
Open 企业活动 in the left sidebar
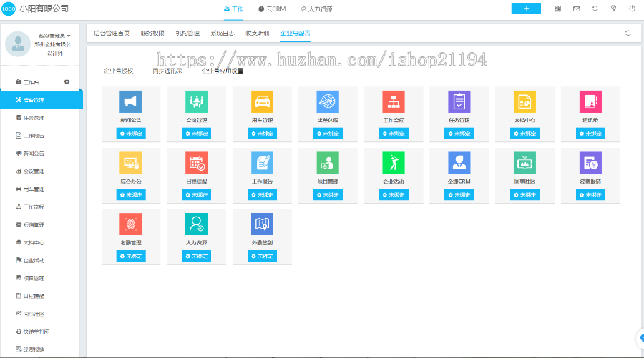[x=30, y=260]
